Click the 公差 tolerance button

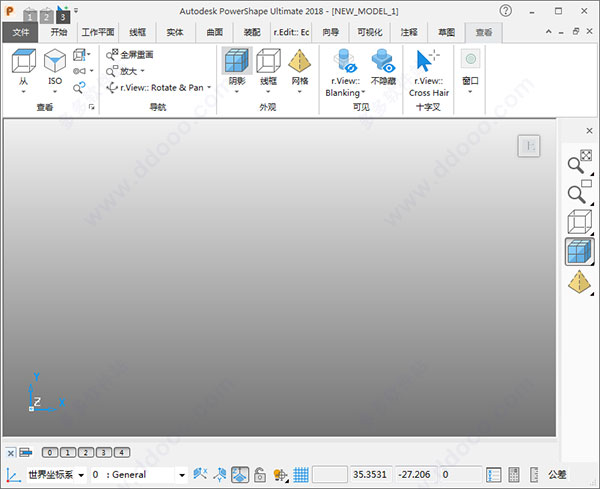click(x=557, y=475)
